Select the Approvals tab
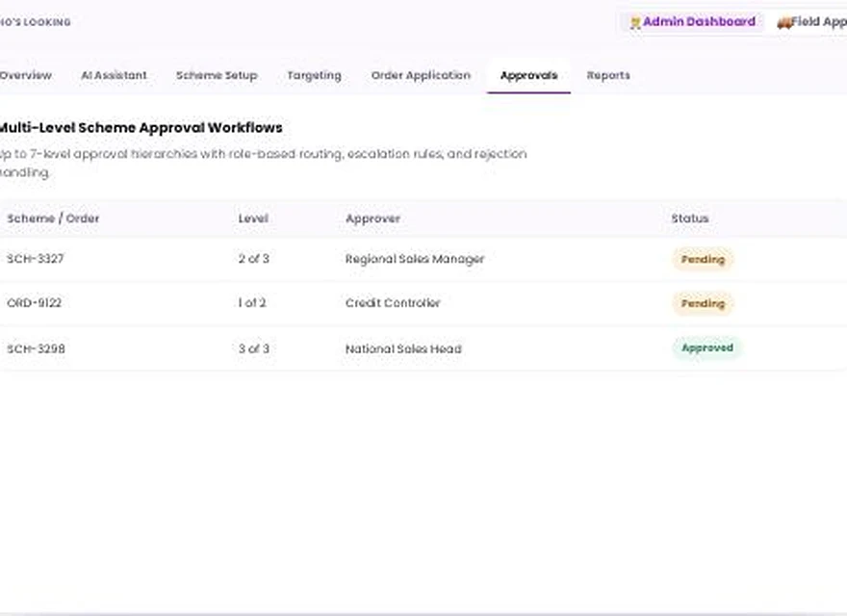Screen dimensions: 847x616 click(528, 76)
